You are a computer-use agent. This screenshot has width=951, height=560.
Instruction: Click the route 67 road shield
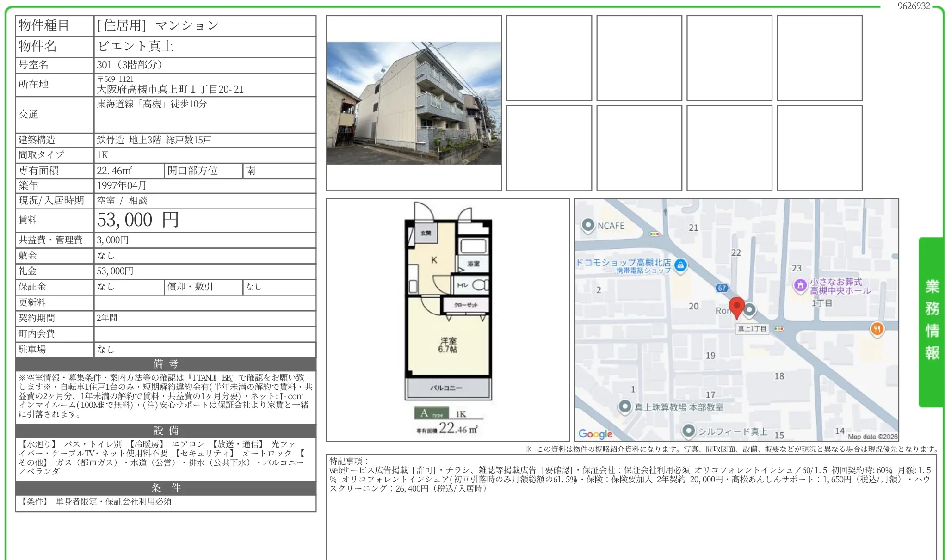click(722, 288)
